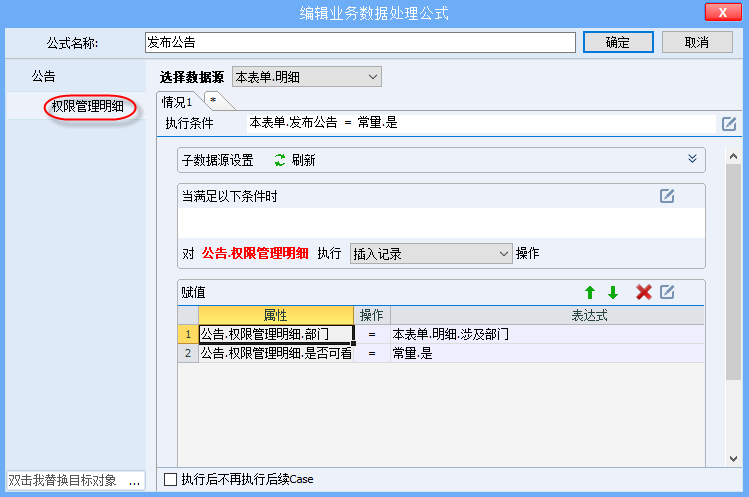Click the 取消 button
The image size is (749, 497).
coord(697,43)
